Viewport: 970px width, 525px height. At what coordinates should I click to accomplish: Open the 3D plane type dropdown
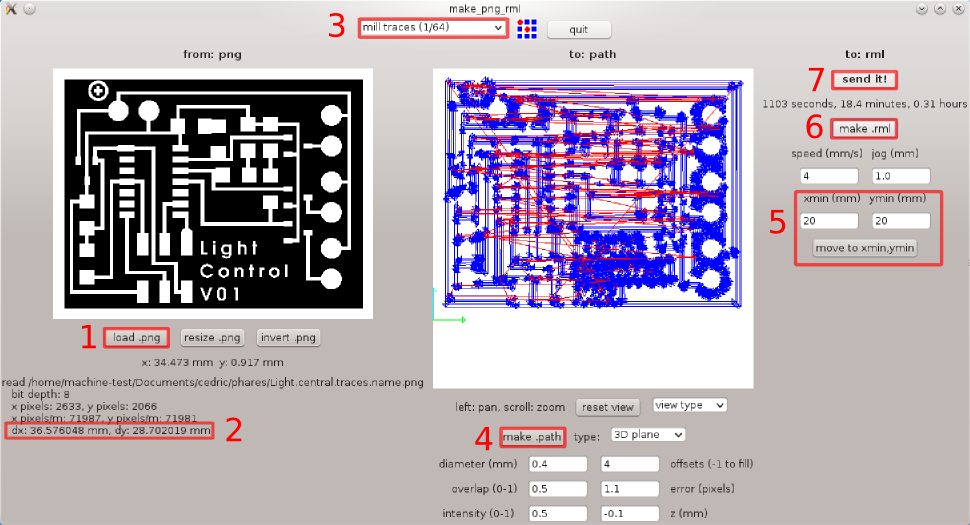(x=647, y=435)
